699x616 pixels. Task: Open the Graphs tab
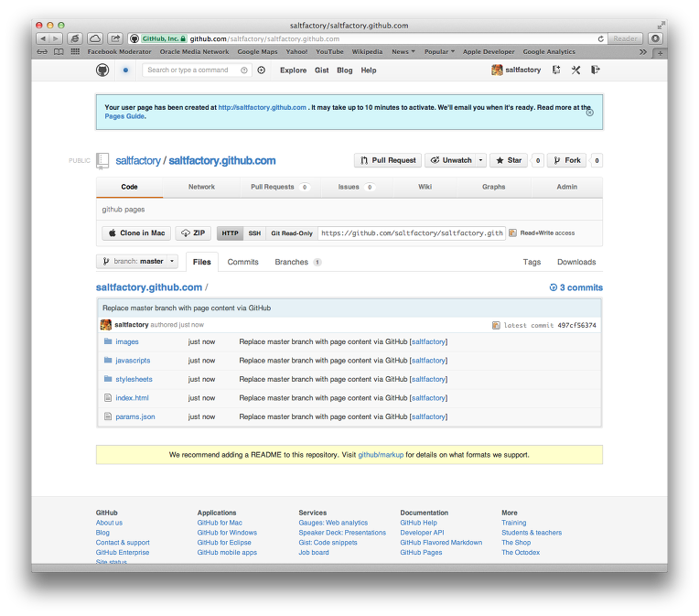coord(493,187)
